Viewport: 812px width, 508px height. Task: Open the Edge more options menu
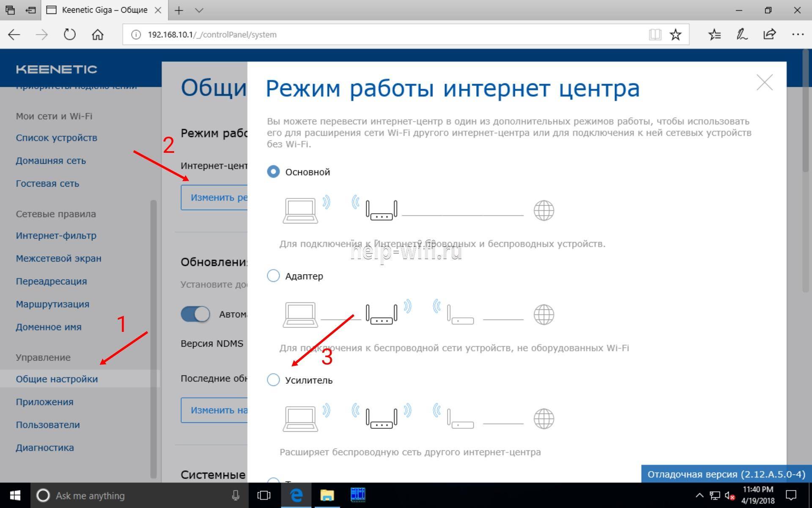click(797, 35)
